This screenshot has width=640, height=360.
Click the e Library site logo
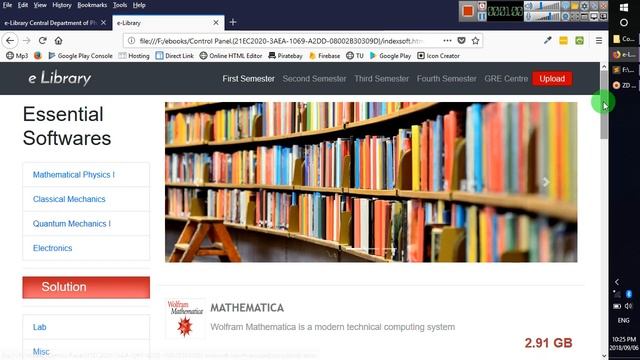[60, 78]
